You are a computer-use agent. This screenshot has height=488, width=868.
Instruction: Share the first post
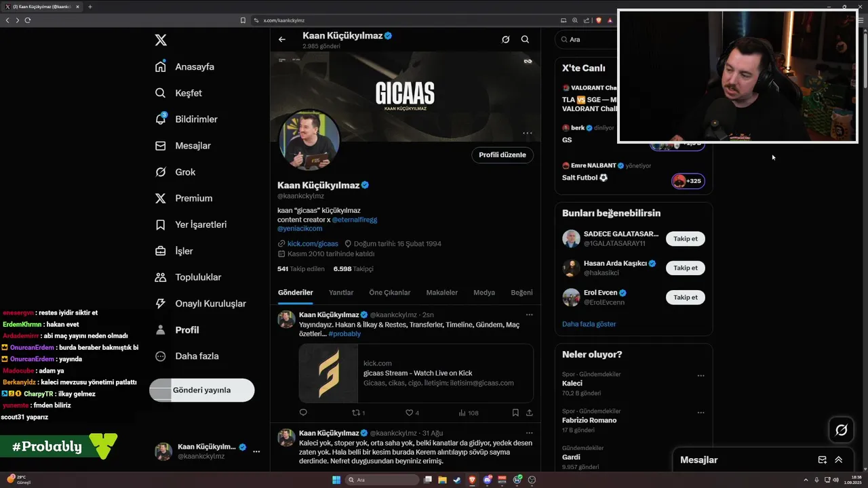point(530,412)
